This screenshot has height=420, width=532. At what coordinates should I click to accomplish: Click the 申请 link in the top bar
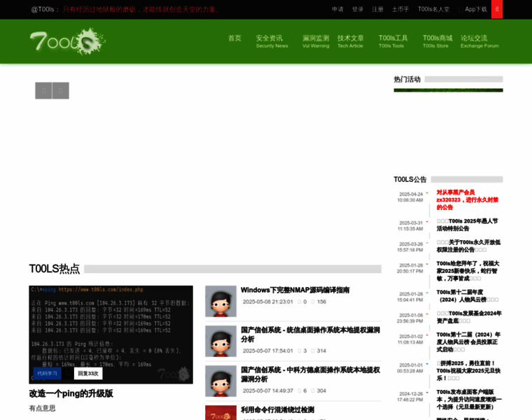[337, 9]
